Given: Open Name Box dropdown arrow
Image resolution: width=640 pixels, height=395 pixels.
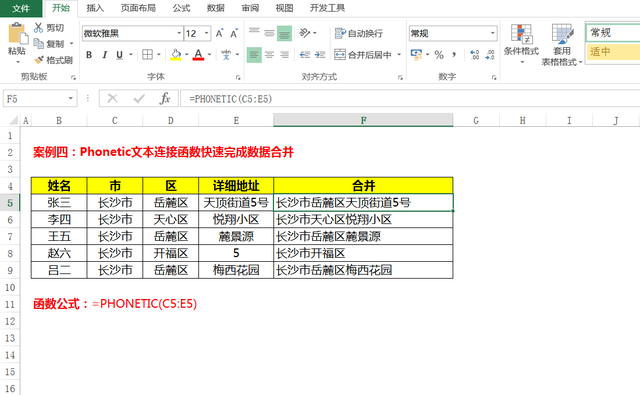Looking at the screenshot, I should click(x=71, y=98).
